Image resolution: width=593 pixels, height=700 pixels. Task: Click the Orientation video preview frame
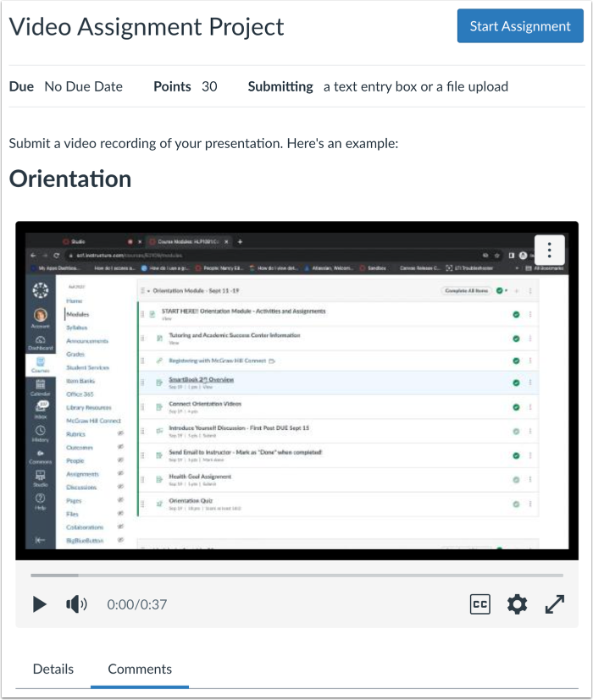296,390
